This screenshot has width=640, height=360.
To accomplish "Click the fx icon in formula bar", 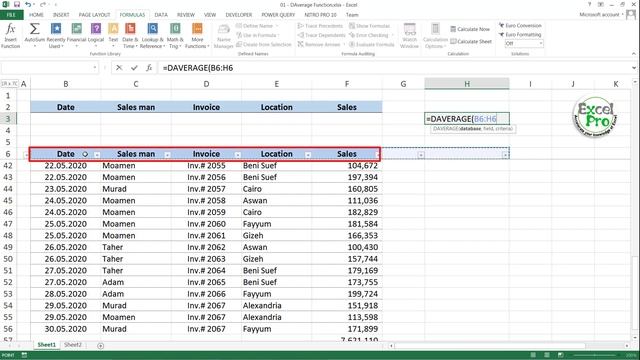I will [x=149, y=68].
